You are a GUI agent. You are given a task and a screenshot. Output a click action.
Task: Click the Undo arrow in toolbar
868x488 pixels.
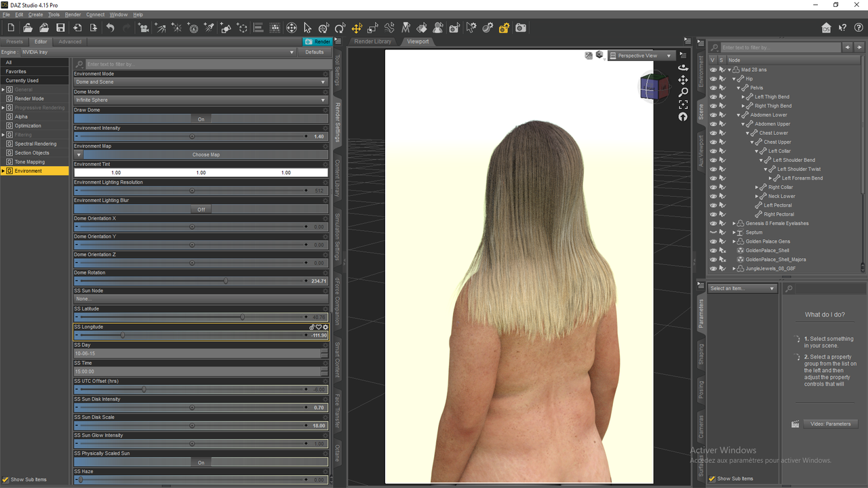(x=110, y=28)
